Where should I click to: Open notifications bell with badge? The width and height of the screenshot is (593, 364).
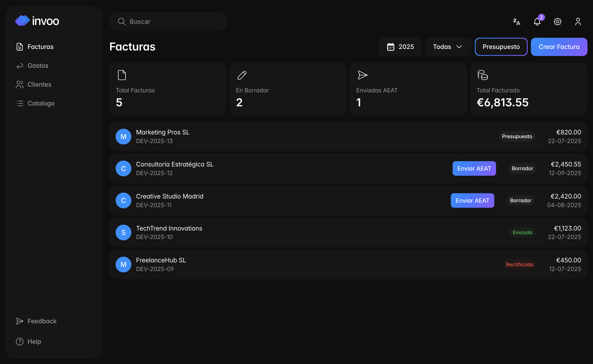pos(537,22)
